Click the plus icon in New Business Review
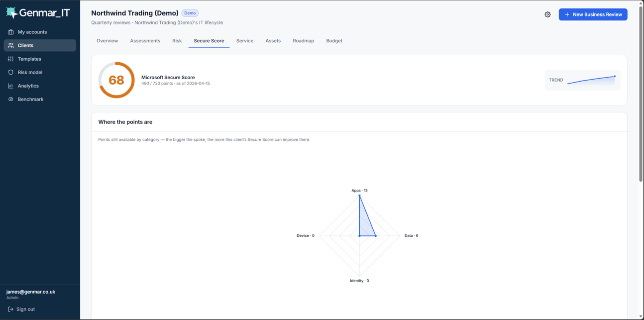The image size is (644, 320). [x=567, y=14]
